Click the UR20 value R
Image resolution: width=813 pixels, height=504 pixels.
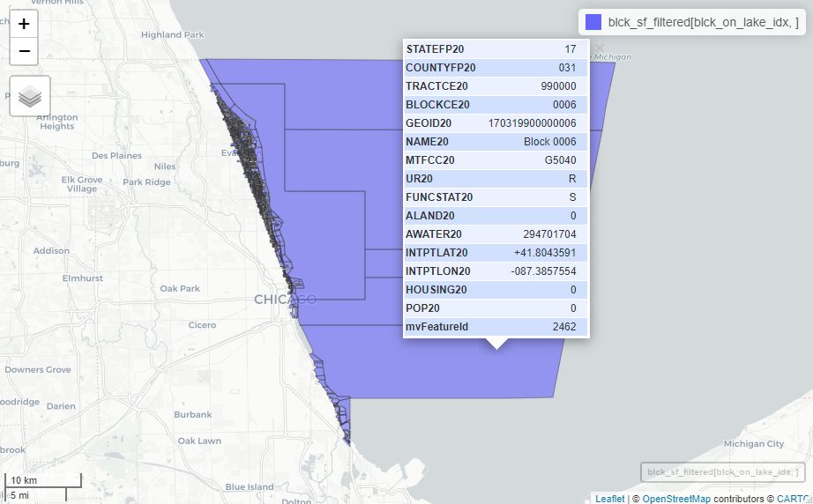click(x=572, y=179)
